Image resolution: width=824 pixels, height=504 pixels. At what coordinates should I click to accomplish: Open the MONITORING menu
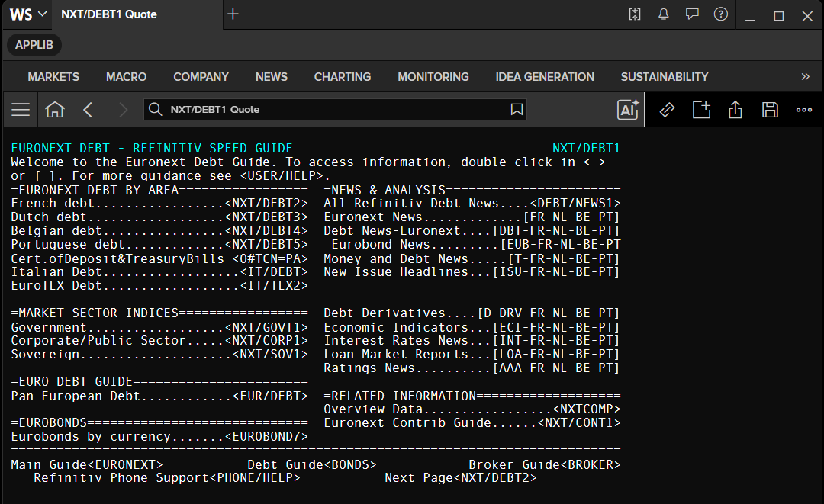click(x=433, y=77)
